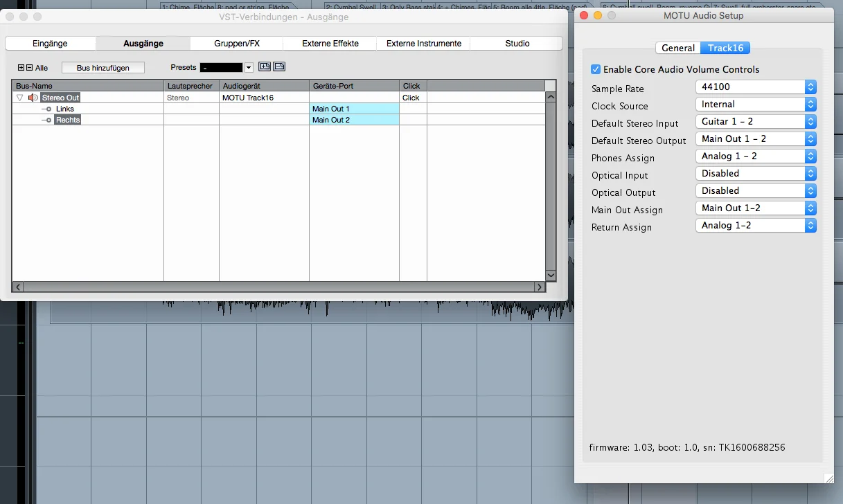Open the Sample Rate 44100 dropdown
Viewport: 843px width, 504px height.
[x=756, y=87]
